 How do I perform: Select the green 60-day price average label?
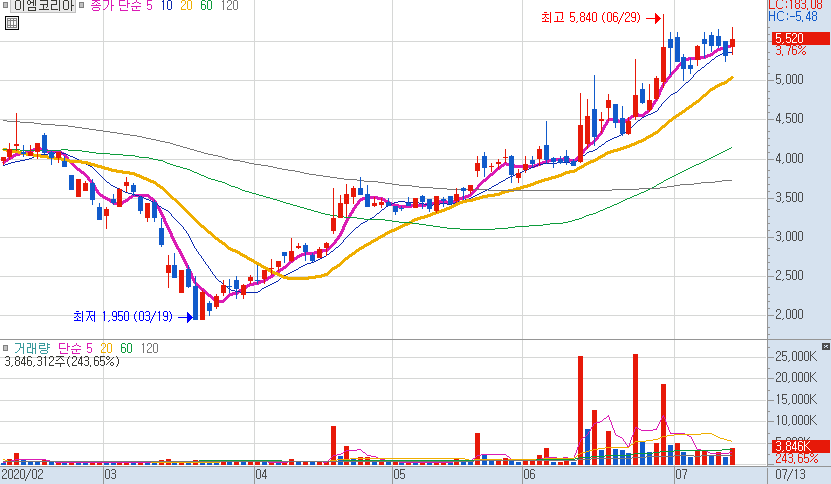(206, 6)
